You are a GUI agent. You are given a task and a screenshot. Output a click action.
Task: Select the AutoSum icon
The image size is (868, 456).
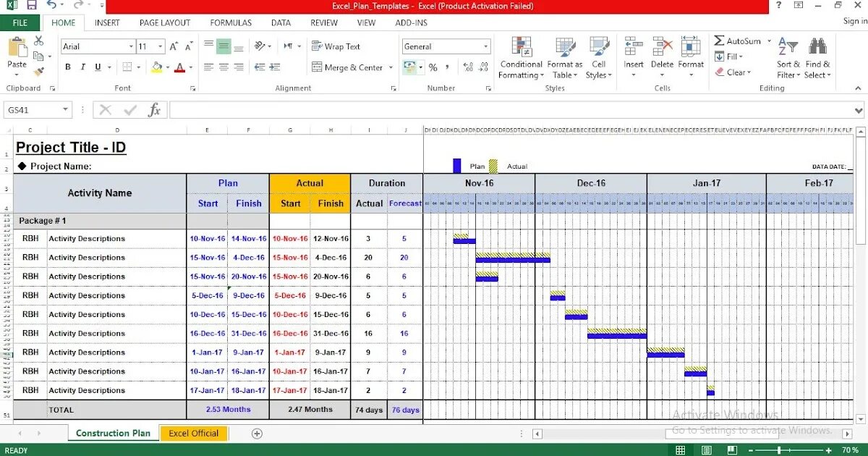click(718, 42)
